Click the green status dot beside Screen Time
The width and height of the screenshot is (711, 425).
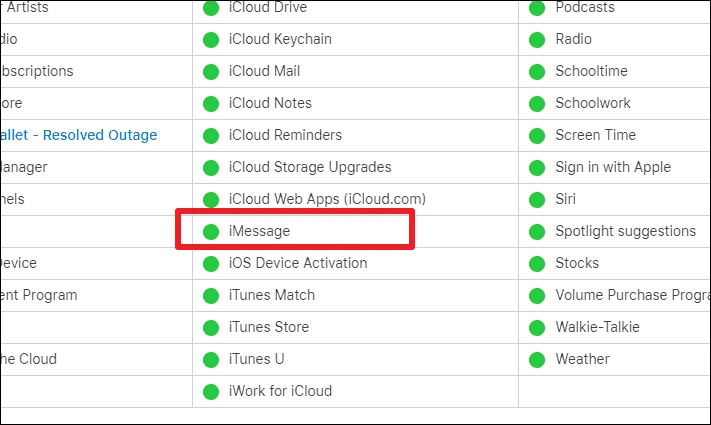pos(537,136)
